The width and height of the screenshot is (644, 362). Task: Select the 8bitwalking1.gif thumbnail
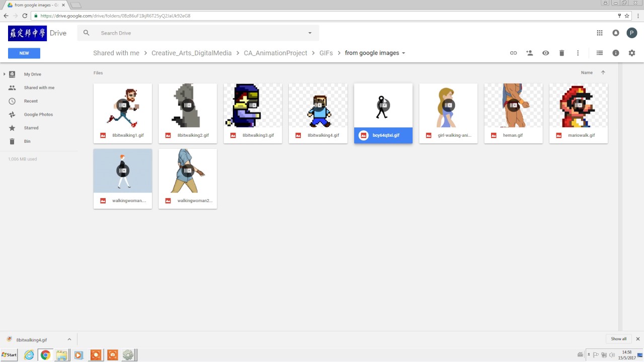[x=123, y=106]
